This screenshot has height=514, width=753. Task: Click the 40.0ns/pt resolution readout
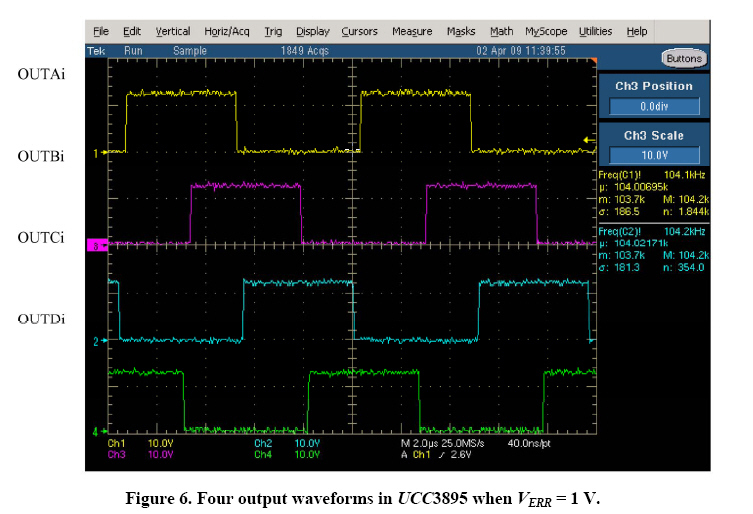coord(529,443)
